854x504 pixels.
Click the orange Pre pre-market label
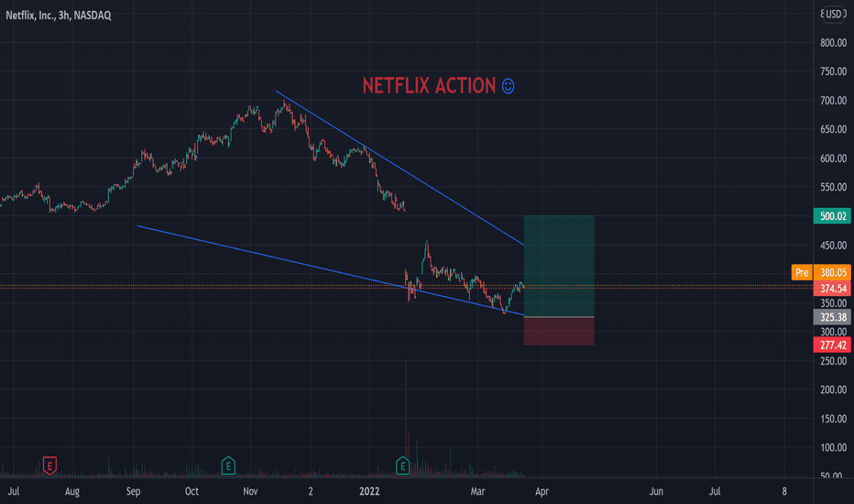[802, 272]
